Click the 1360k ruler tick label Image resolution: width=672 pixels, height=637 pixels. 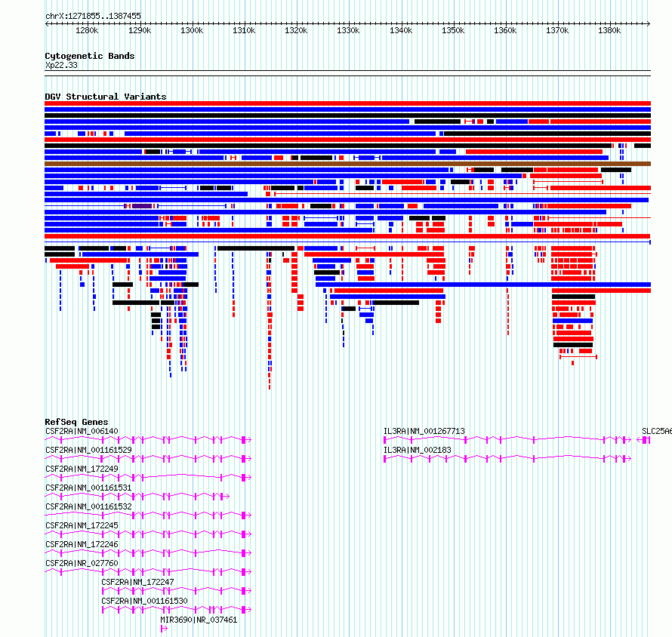(505, 31)
